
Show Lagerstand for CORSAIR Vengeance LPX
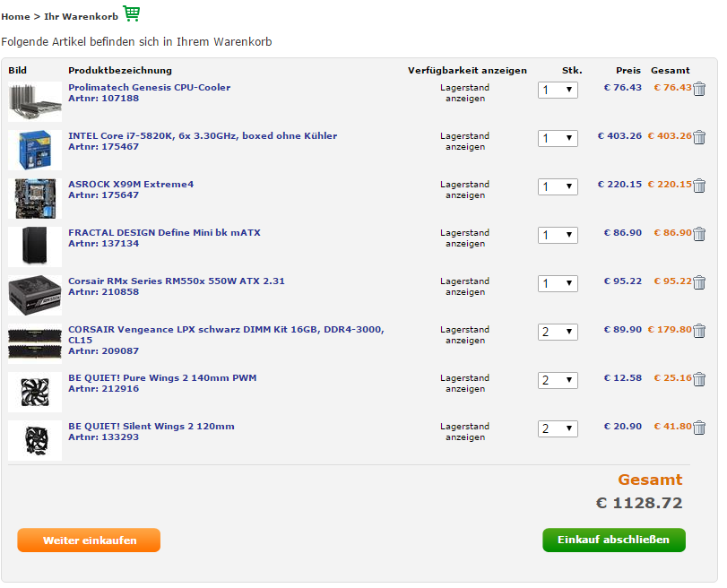pyautogui.click(x=464, y=335)
